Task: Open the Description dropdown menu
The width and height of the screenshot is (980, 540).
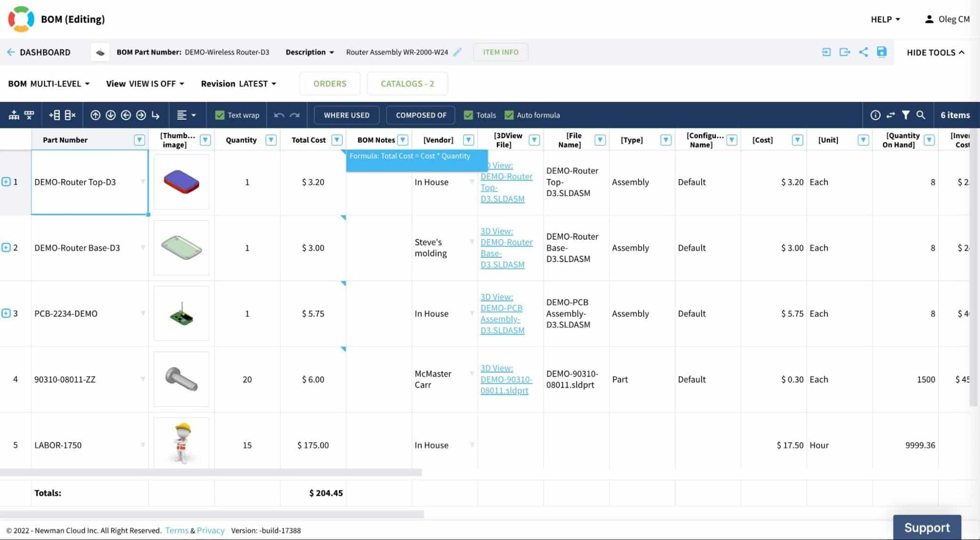Action: click(309, 52)
